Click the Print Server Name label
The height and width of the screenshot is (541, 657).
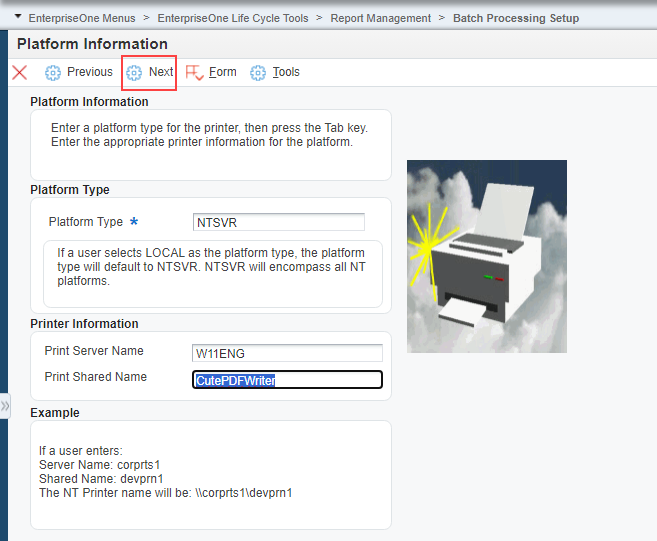tap(94, 351)
